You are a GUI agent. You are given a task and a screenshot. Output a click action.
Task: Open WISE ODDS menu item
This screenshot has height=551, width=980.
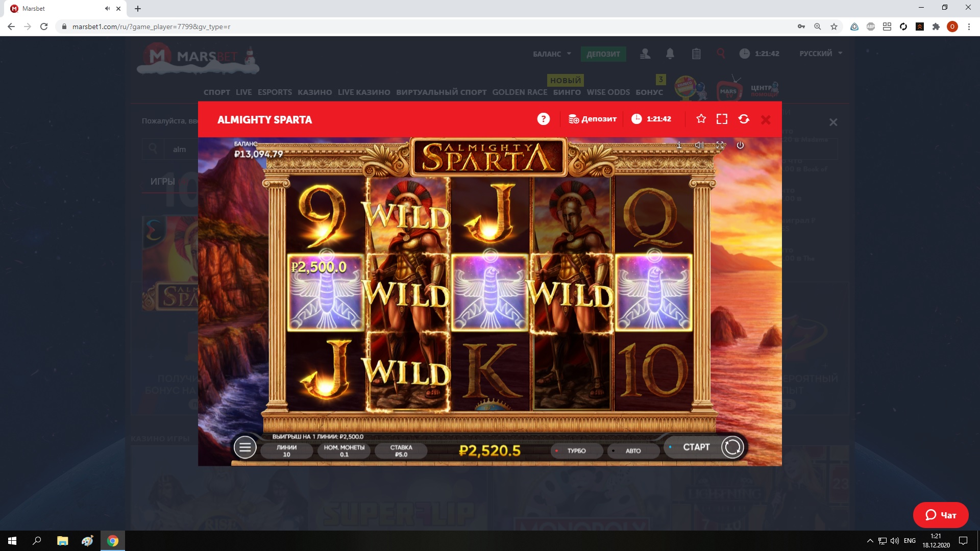608,92
